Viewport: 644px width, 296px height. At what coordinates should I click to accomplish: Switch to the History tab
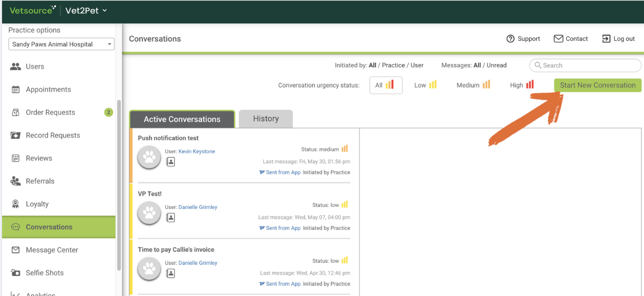(266, 119)
